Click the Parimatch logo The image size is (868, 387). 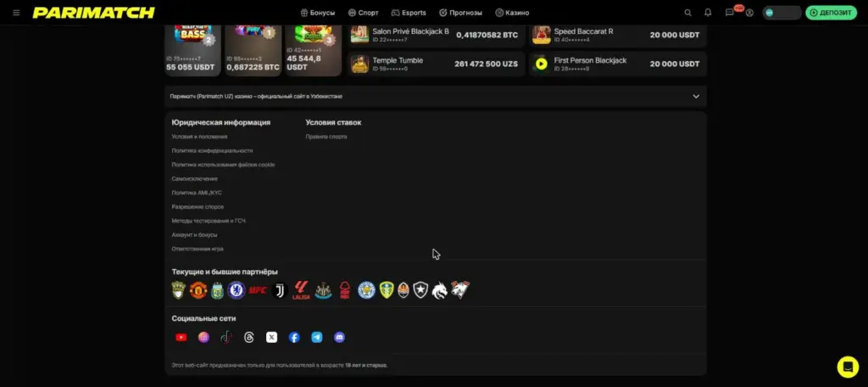coord(93,12)
